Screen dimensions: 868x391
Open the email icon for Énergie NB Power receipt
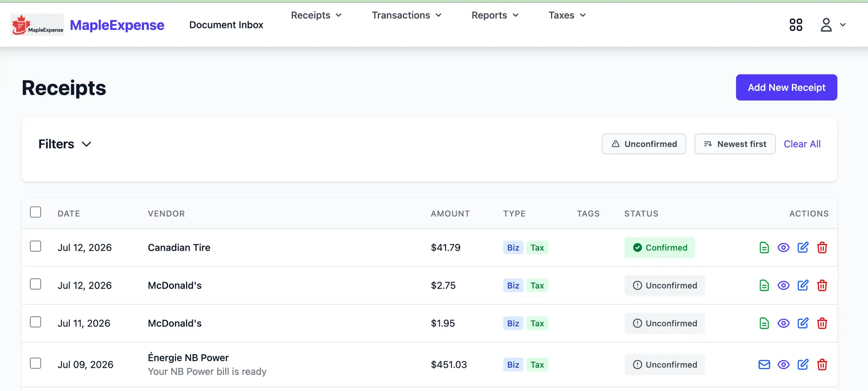click(764, 364)
